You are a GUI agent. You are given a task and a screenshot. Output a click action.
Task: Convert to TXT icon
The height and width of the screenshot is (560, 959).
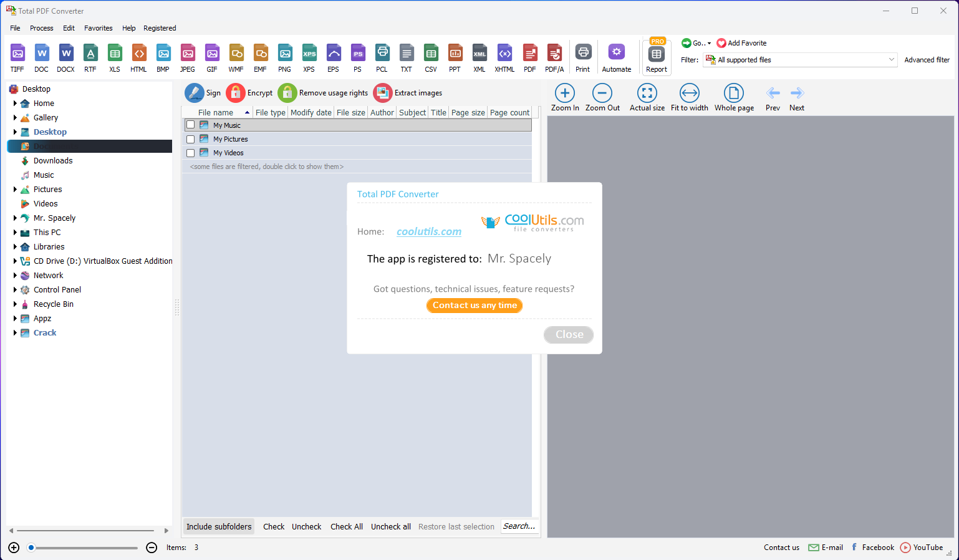click(407, 58)
